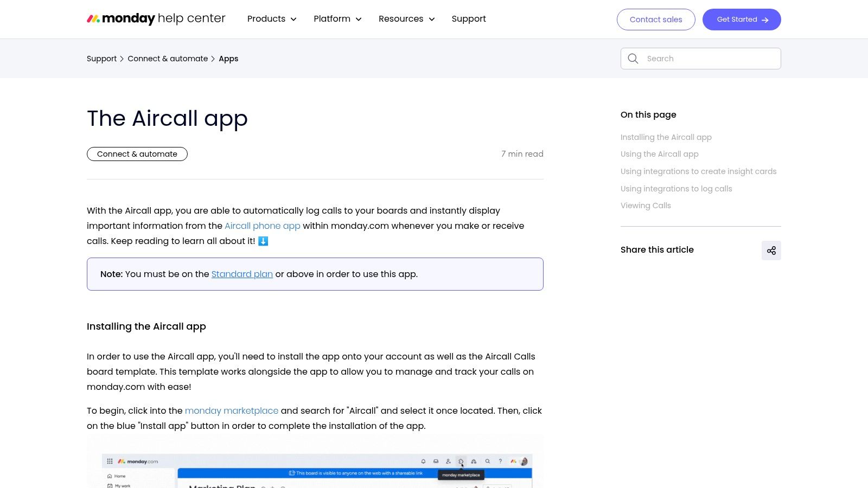This screenshot has width=868, height=488.
Task: Click the Contact sales button
Action: click(655, 19)
